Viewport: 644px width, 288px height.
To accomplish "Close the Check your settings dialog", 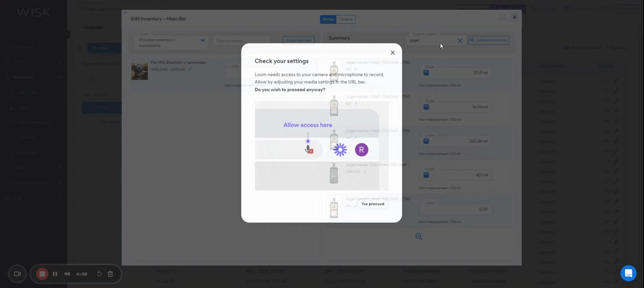I will pyautogui.click(x=393, y=53).
